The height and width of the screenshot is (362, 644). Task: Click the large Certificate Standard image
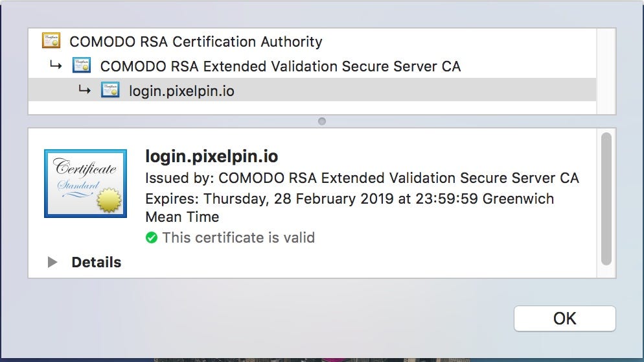(86, 184)
